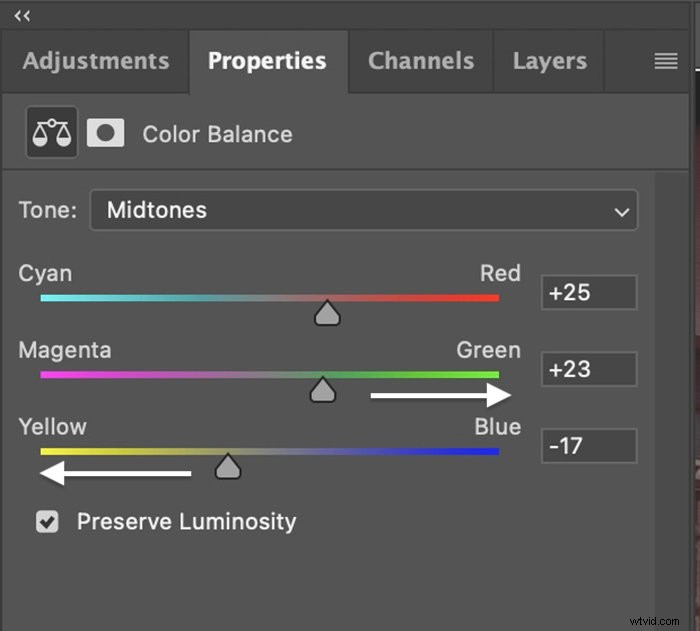Click the Magenta label

click(x=65, y=350)
